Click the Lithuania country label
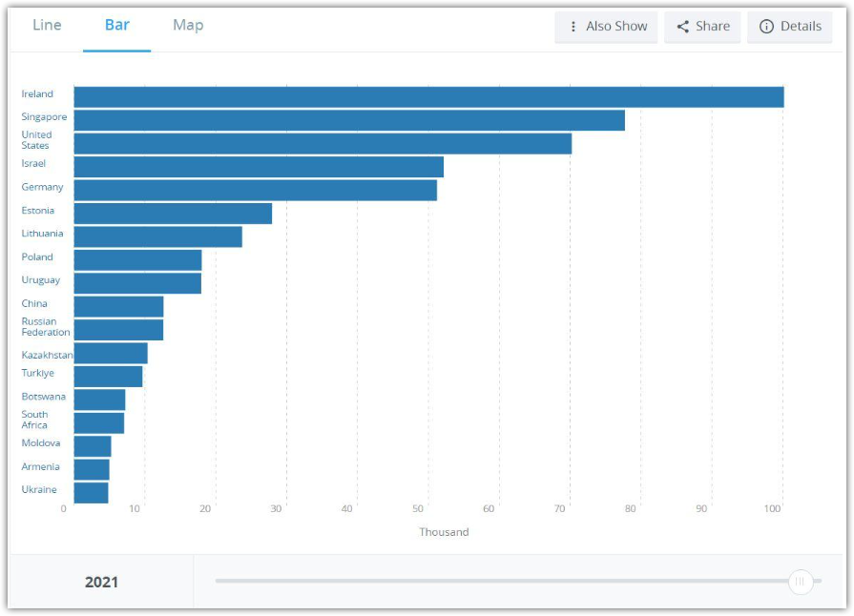854x616 pixels. tap(42, 234)
